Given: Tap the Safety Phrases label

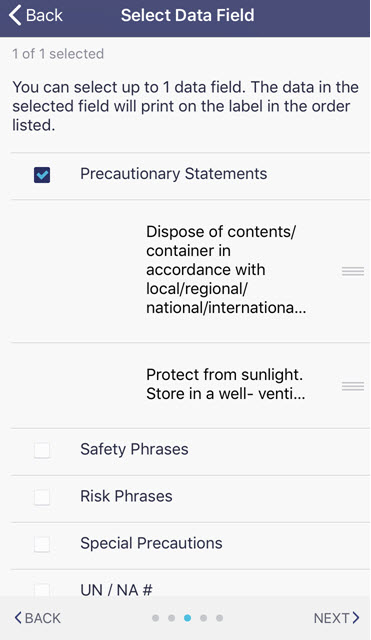Looking at the screenshot, I should pos(134,449).
